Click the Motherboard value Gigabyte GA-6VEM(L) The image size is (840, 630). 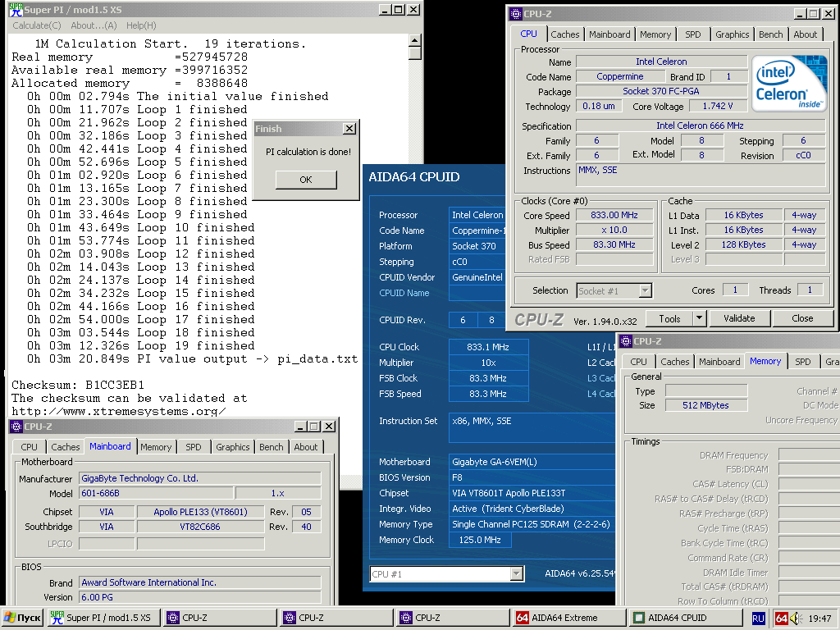click(532, 462)
